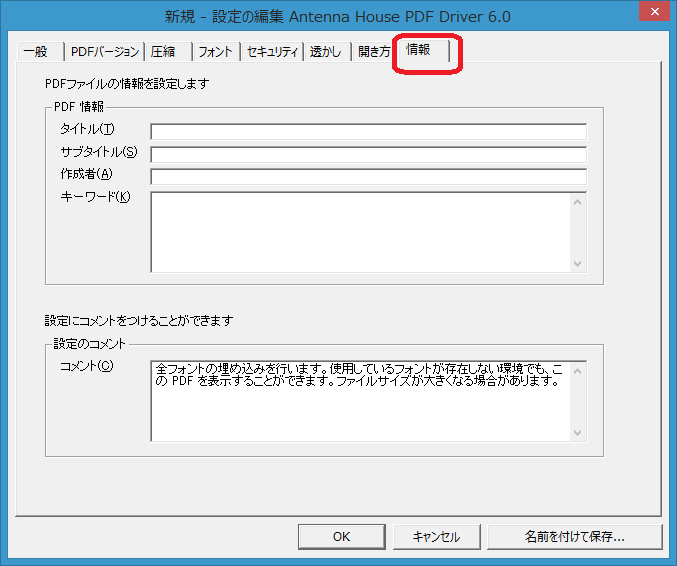The image size is (677, 566).
Task: Confirm settings with the OK button
Action: pyautogui.click(x=342, y=537)
